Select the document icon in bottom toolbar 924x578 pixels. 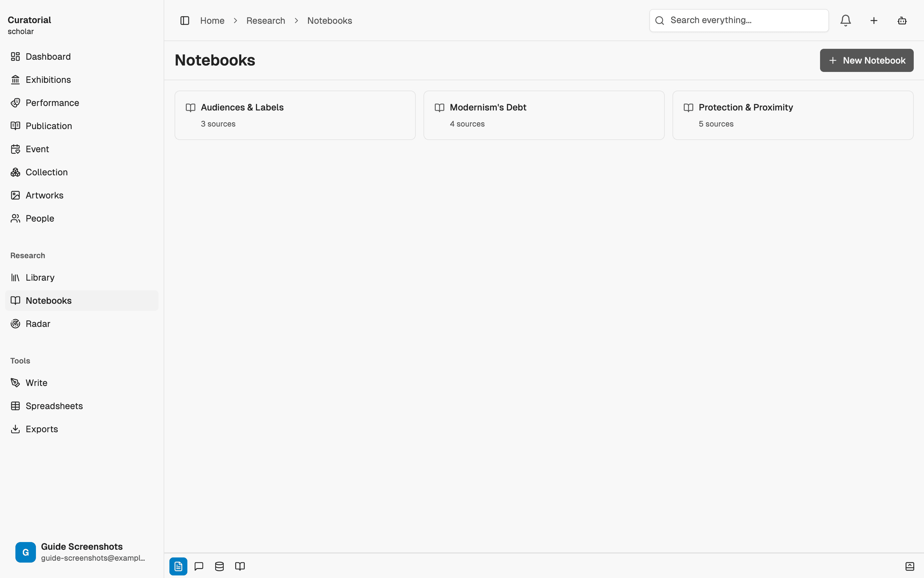[178, 566]
